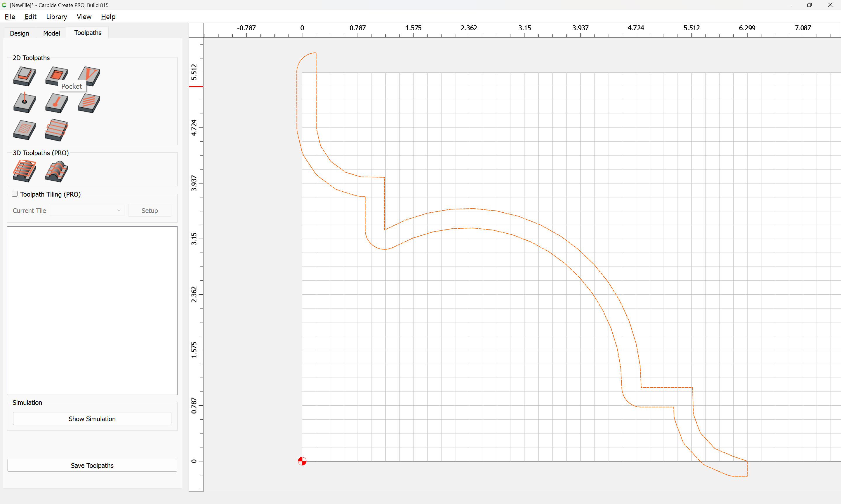Viewport: 841px width, 504px height.
Task: Click the red origin marker on canvas
Action: [x=302, y=461]
